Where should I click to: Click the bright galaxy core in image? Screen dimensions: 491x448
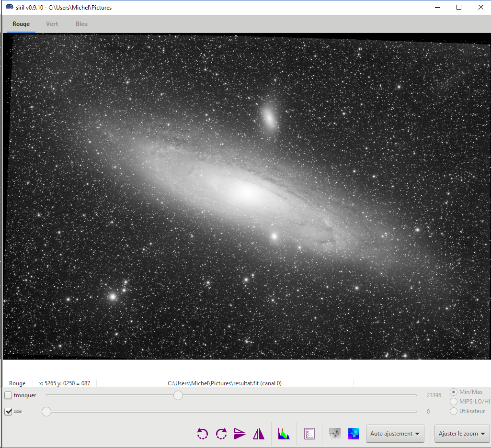coord(247,191)
